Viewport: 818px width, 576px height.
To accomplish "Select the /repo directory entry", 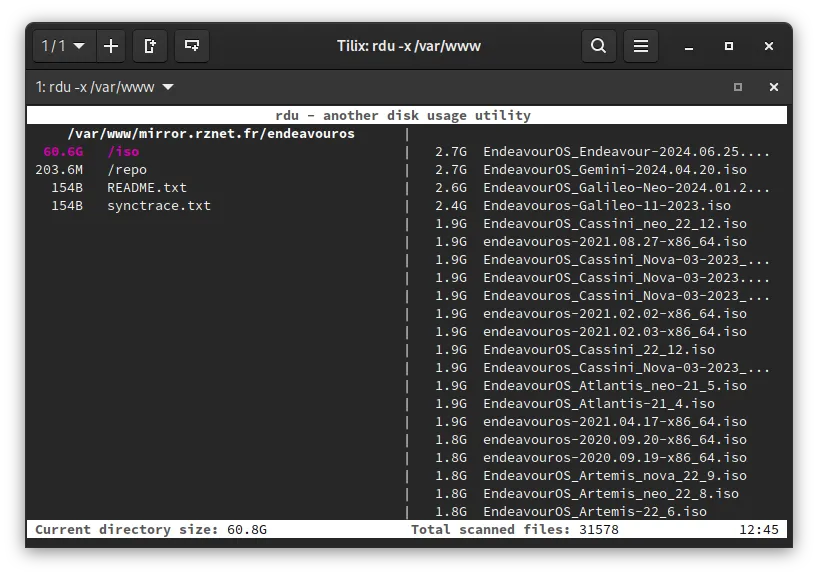I will (127, 169).
